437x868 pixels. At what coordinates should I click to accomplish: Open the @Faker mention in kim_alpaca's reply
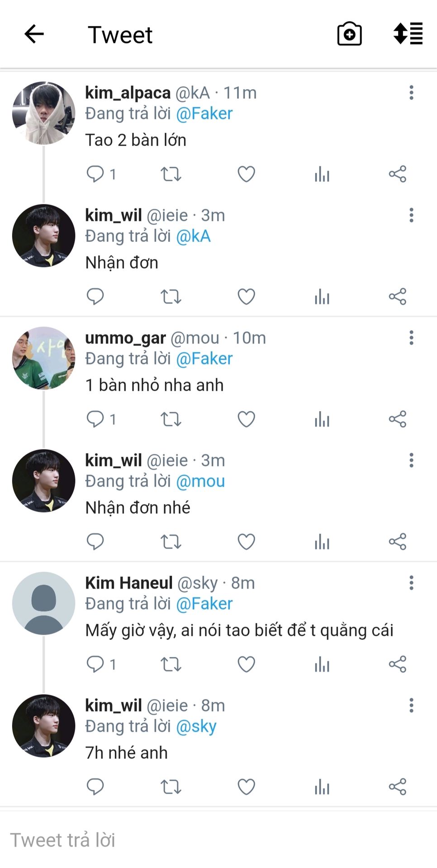pyautogui.click(x=204, y=113)
